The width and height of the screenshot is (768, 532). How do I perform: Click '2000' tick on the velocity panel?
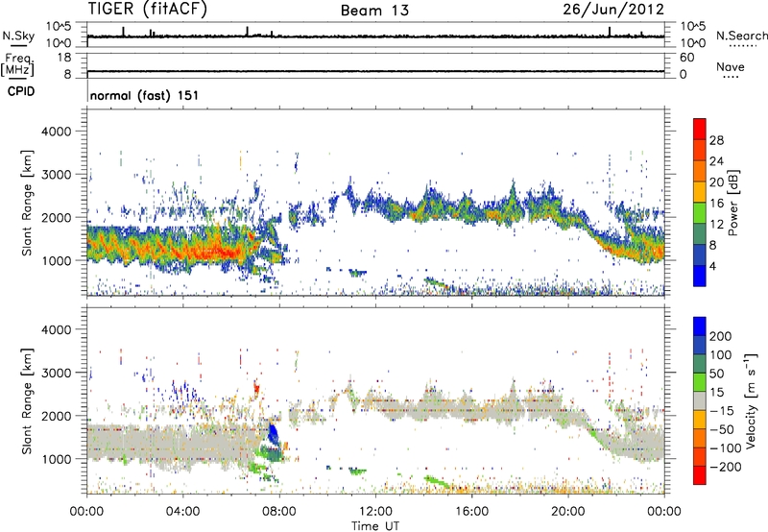[x=56, y=416]
